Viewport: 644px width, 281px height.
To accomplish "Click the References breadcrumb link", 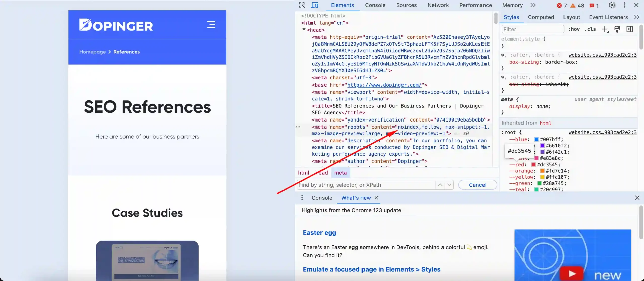I will click(x=126, y=52).
